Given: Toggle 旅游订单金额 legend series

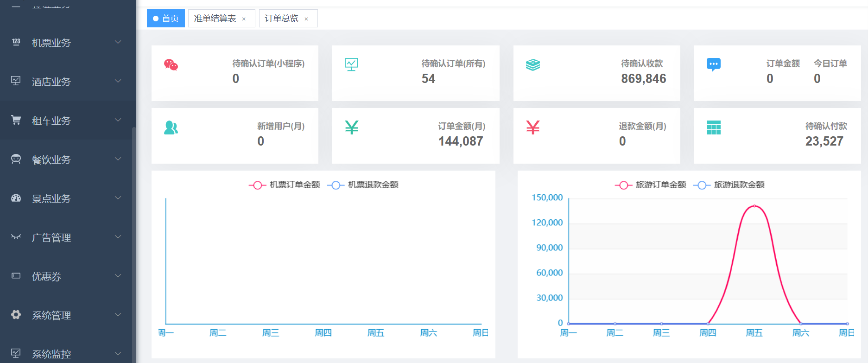Looking at the screenshot, I should 650,185.
